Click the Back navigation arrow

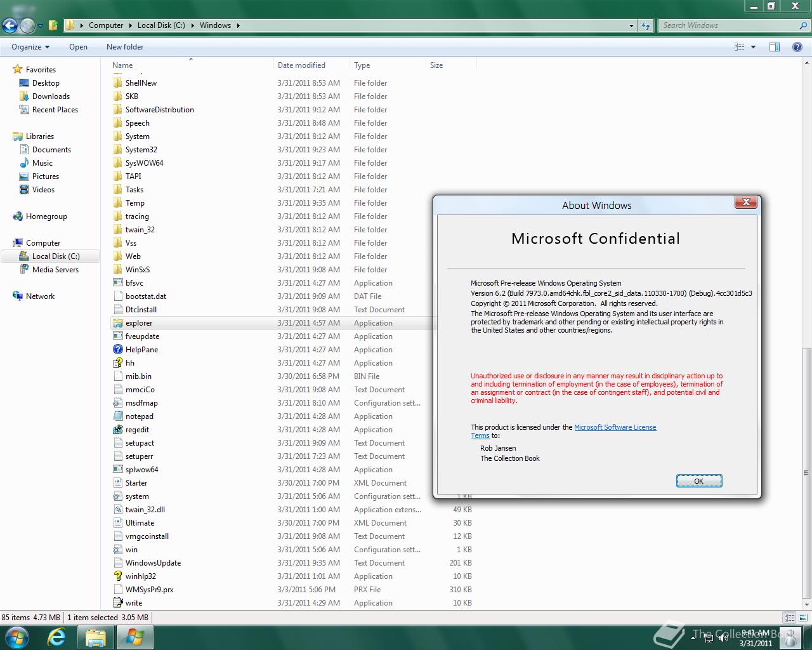coord(10,25)
